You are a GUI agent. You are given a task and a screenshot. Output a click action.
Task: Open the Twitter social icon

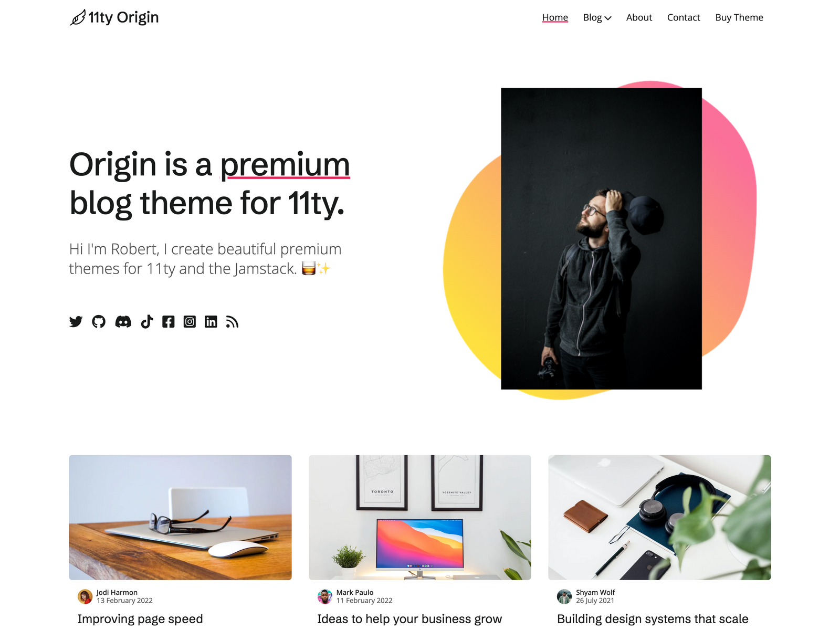point(76,322)
